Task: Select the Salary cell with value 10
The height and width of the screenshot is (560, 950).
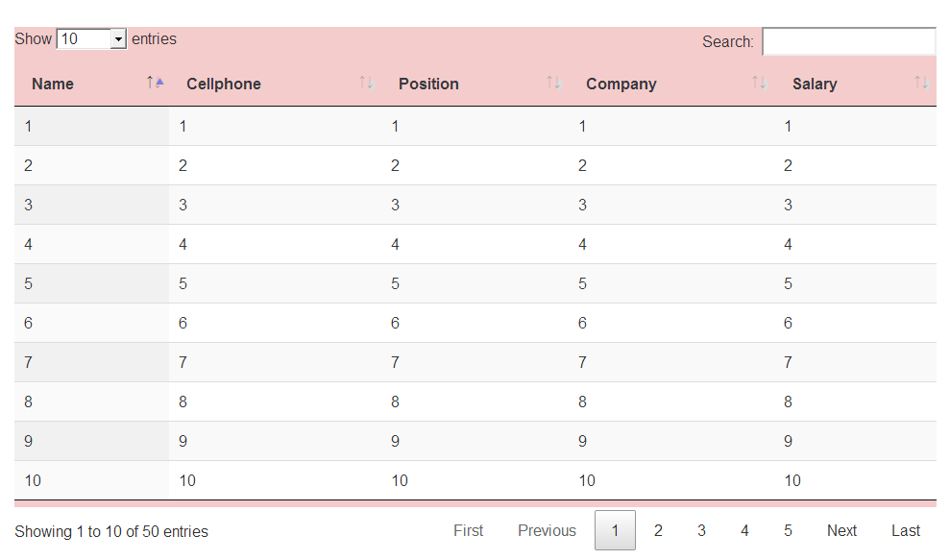Action: pyautogui.click(x=792, y=480)
